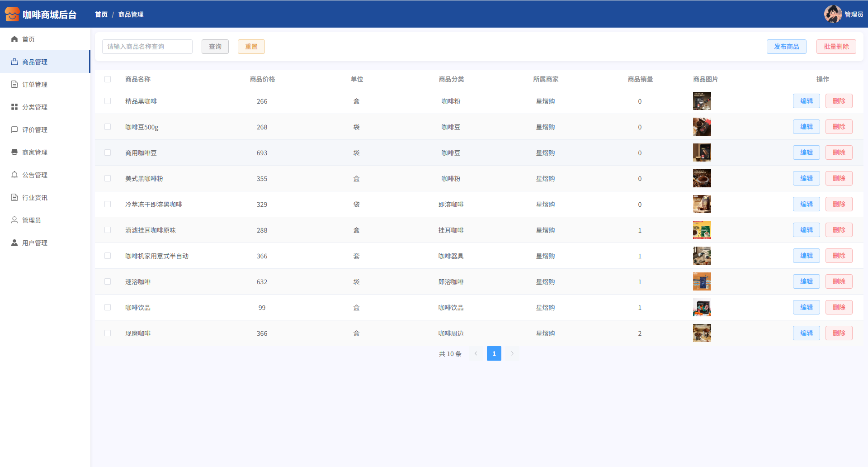
Task: Click the 分类管理 grid icon
Action: (14, 107)
